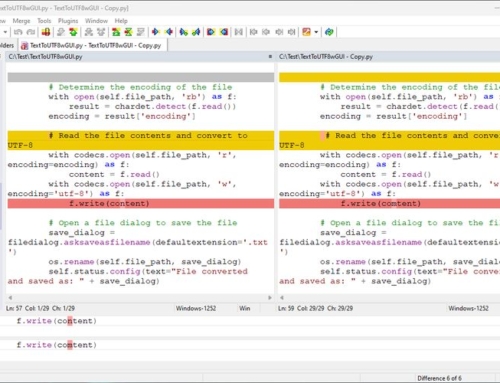Screen dimensions: 500x383
Task: Click the Next Conflict toolbar icon
Action: 89,32
